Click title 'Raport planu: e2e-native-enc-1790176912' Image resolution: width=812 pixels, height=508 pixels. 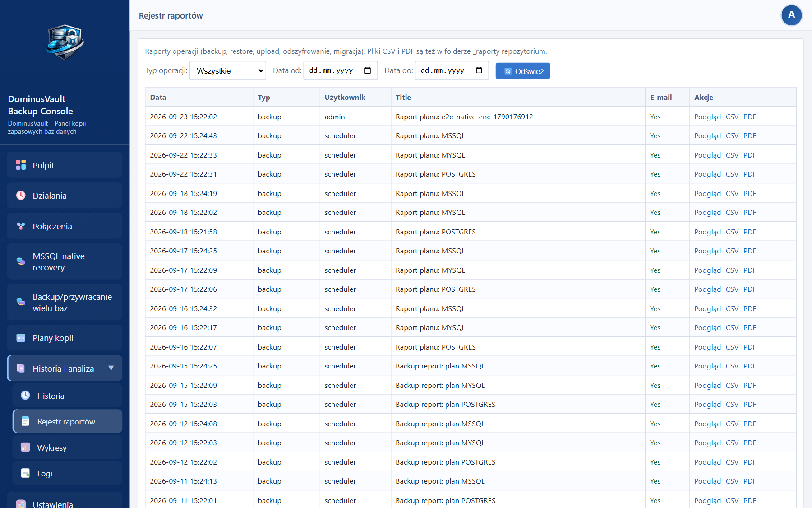click(464, 117)
